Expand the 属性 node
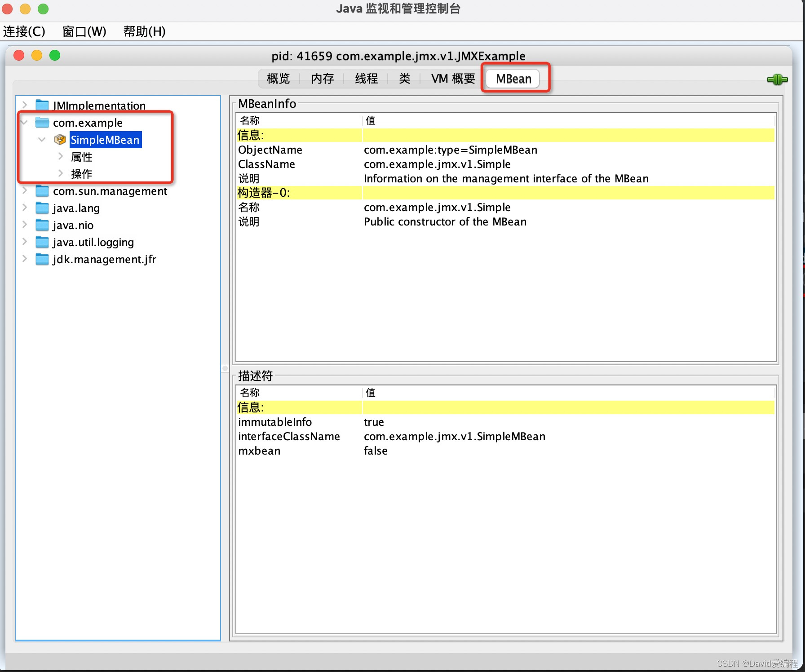 pos(60,156)
